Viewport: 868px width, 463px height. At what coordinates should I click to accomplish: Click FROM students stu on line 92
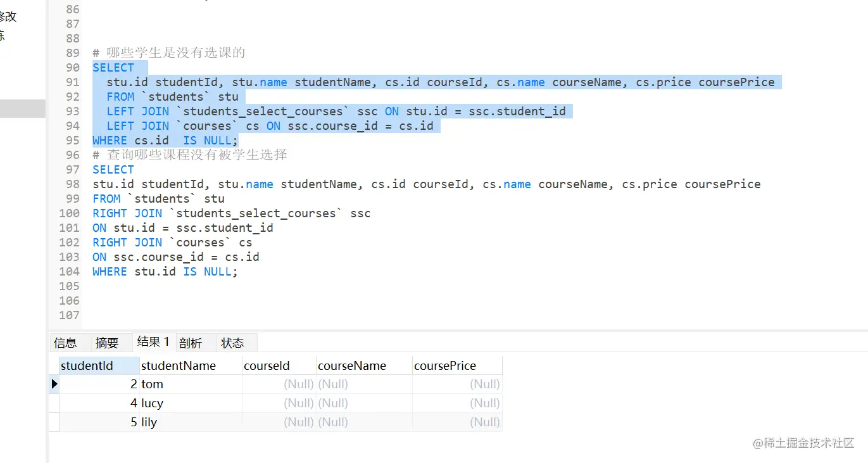click(x=172, y=97)
